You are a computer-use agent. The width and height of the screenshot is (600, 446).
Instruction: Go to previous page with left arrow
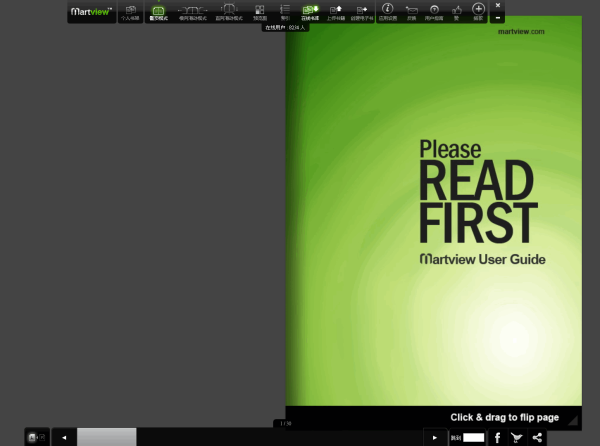(x=64, y=437)
